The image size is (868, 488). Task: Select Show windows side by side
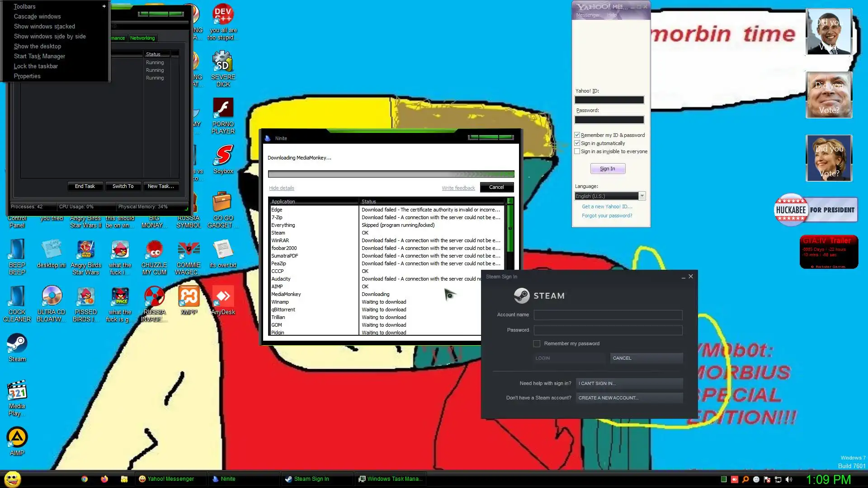[x=50, y=36]
